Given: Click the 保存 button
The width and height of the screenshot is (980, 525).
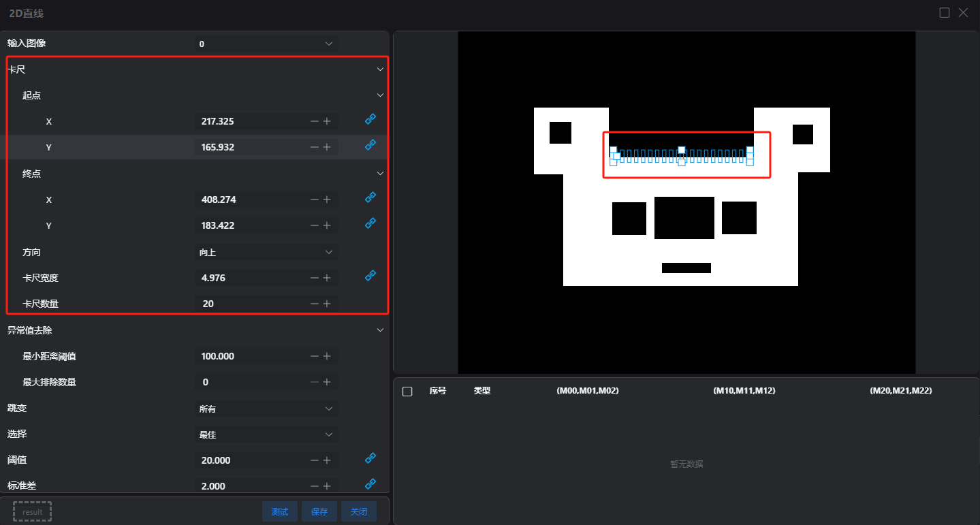Looking at the screenshot, I should [319, 511].
